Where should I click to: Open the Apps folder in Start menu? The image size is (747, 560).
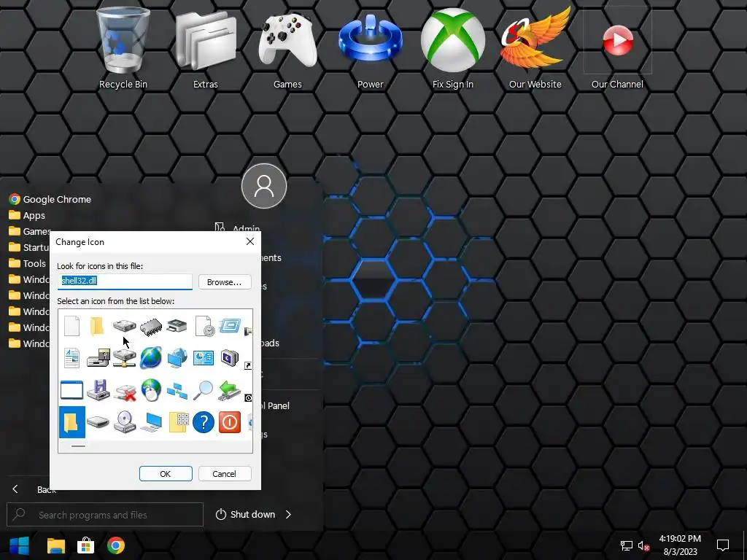tap(27, 215)
